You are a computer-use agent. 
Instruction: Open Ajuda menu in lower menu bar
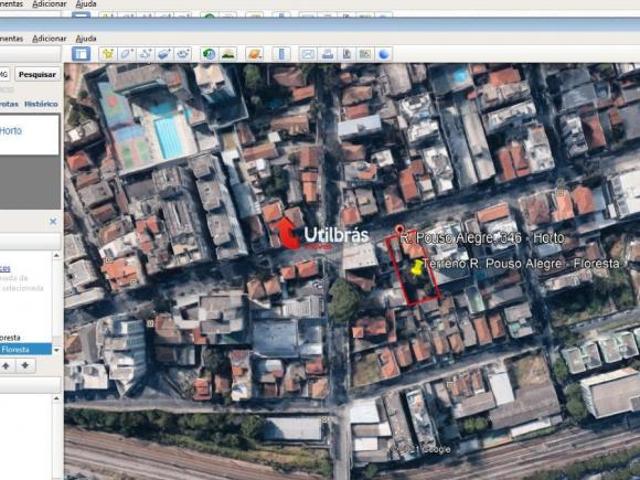[86, 38]
